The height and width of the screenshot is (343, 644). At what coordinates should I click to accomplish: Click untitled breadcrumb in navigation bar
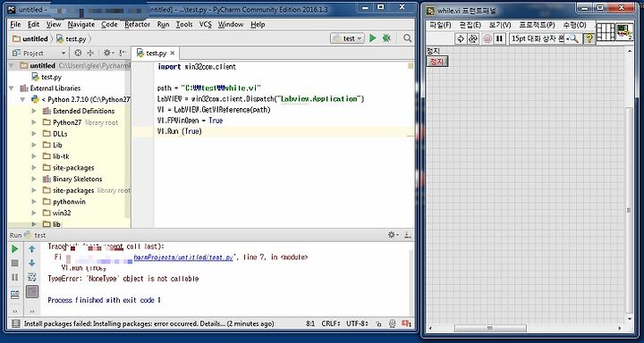click(x=30, y=38)
